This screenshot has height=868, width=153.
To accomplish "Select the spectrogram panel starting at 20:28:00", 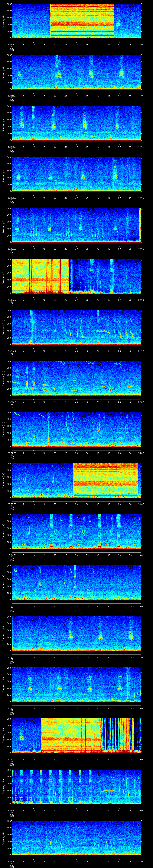I will coord(77,736).
